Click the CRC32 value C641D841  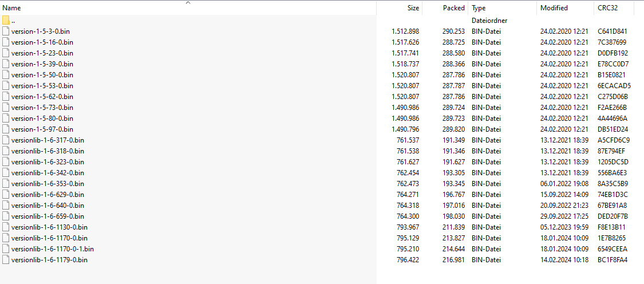pyautogui.click(x=613, y=31)
